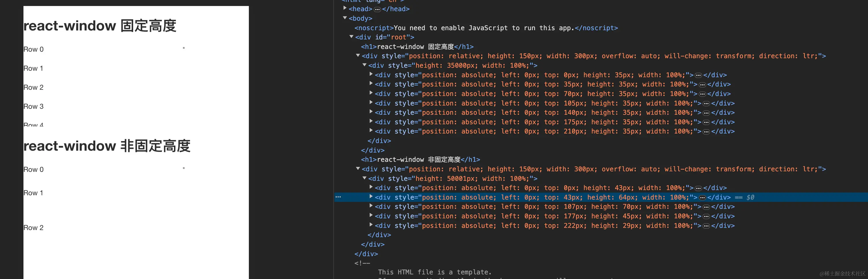Click "Row 1" in the first (fixed-height) list
The width and height of the screenshot is (868, 279).
[x=33, y=68]
